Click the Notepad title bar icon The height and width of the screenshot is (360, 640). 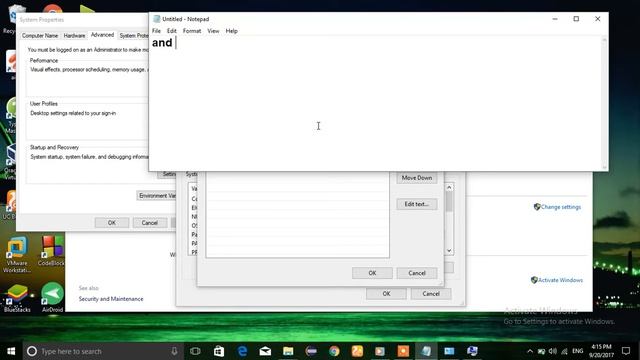(x=156, y=19)
